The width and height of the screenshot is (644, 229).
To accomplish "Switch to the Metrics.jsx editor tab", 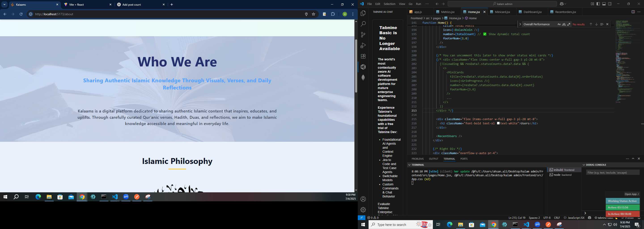I will point(447,12).
